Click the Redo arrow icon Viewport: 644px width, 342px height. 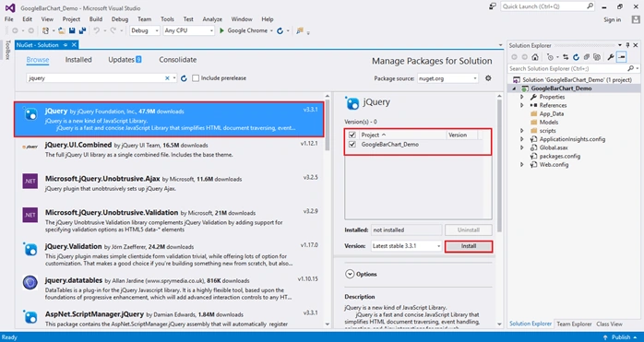tap(113, 30)
